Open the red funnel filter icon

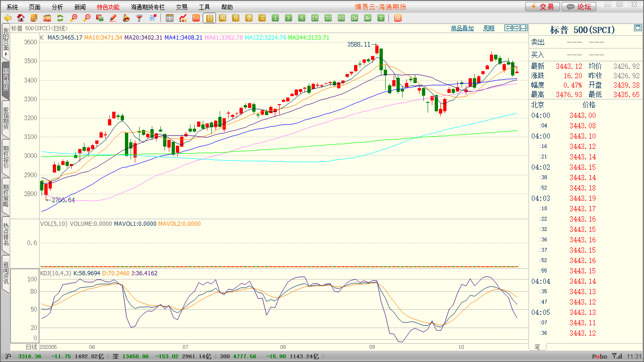pos(139,18)
